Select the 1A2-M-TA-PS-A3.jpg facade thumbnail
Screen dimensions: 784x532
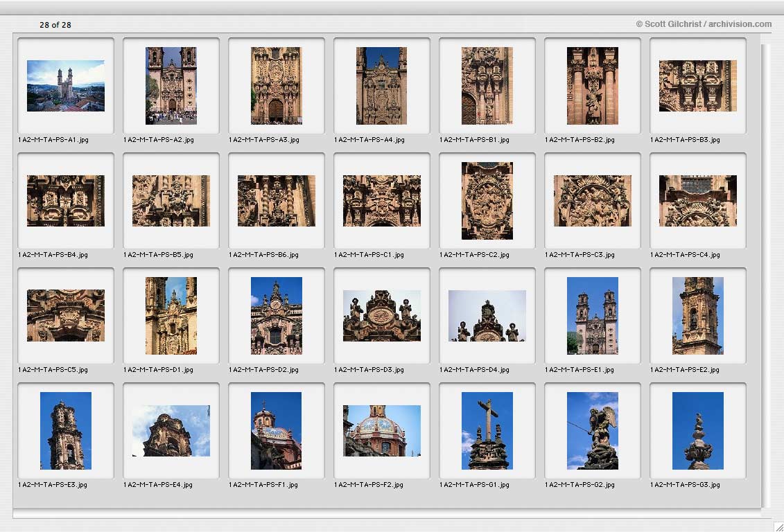(277, 85)
